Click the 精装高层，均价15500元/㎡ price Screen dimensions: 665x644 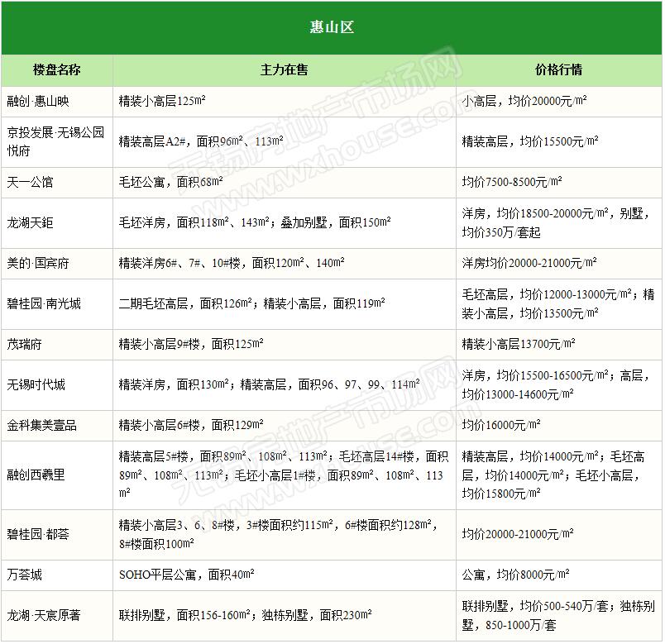pyautogui.click(x=530, y=141)
